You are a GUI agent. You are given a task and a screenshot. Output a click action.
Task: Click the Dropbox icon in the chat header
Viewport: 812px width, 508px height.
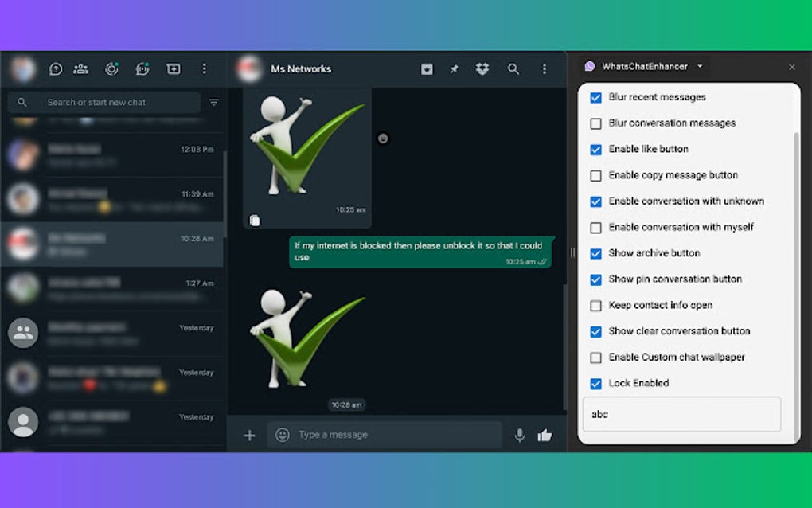[481, 69]
